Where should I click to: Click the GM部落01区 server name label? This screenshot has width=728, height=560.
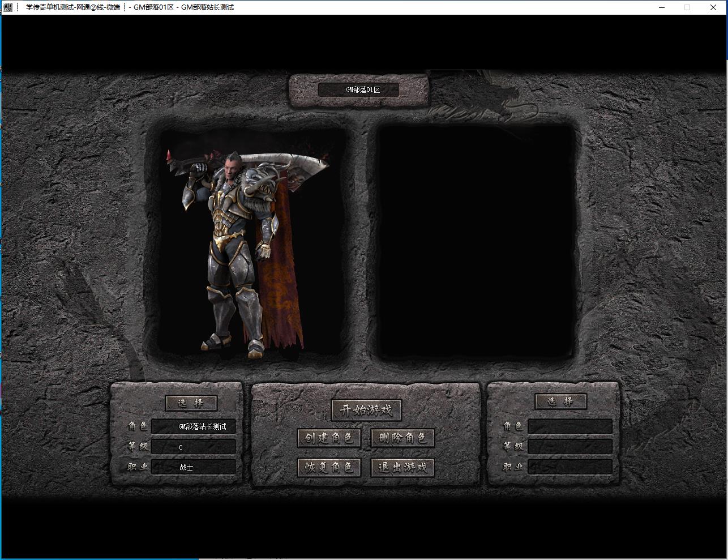click(358, 89)
